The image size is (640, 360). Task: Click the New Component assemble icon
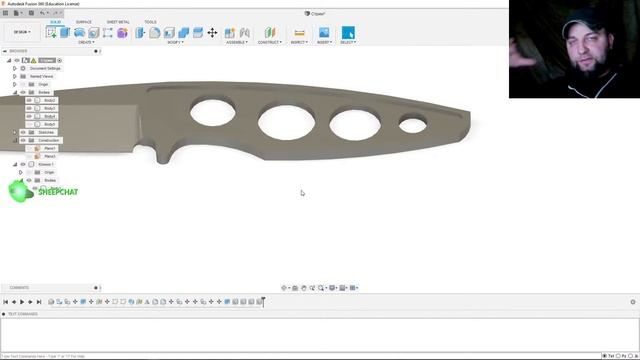[x=230, y=33]
